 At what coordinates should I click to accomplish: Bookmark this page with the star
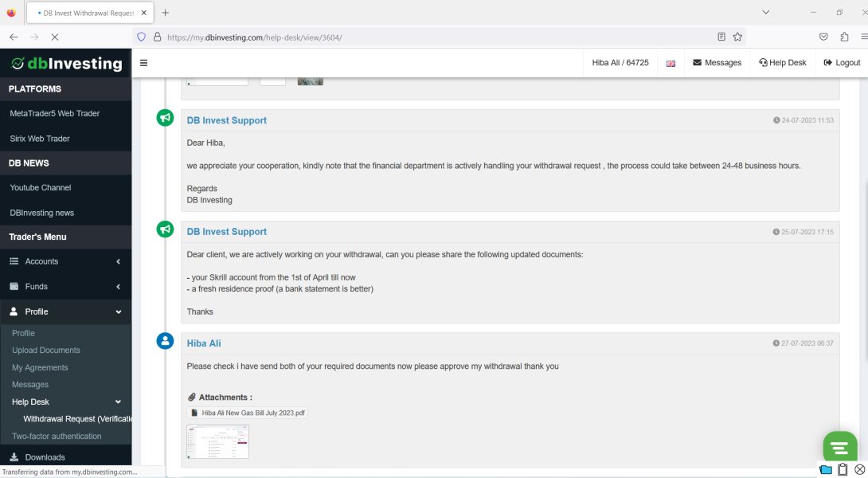[x=737, y=37]
